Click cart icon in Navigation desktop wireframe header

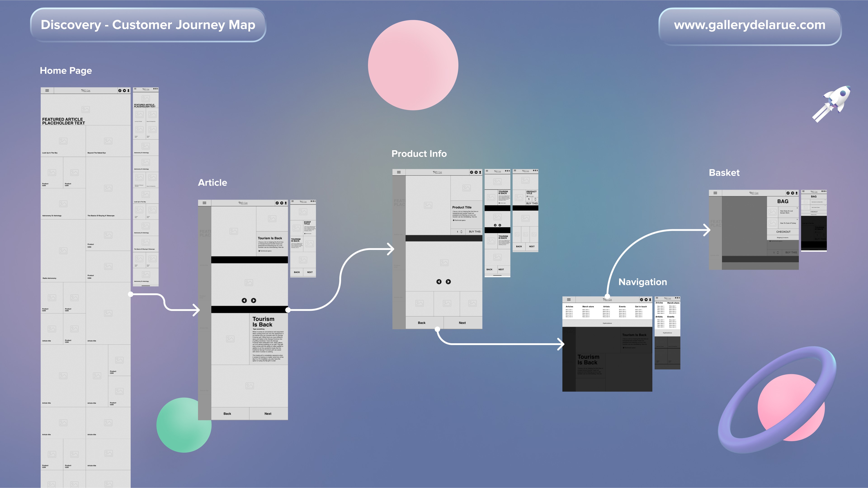[x=646, y=299]
